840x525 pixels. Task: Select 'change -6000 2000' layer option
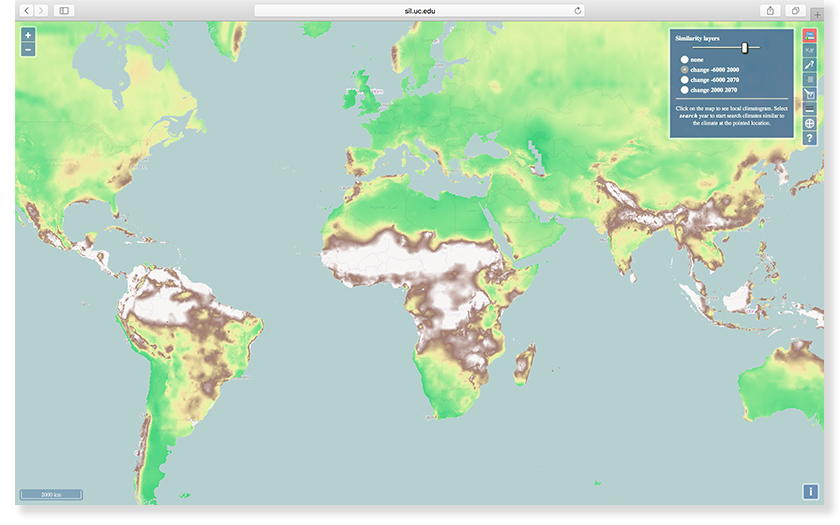click(x=684, y=69)
